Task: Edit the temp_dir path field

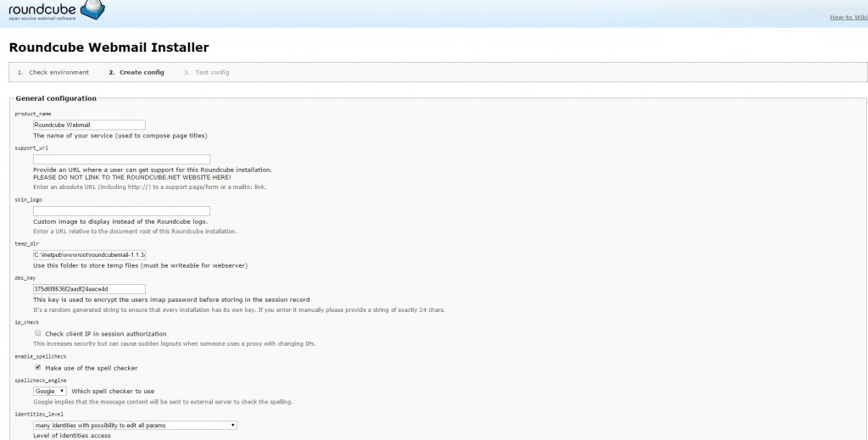Action: coord(89,255)
